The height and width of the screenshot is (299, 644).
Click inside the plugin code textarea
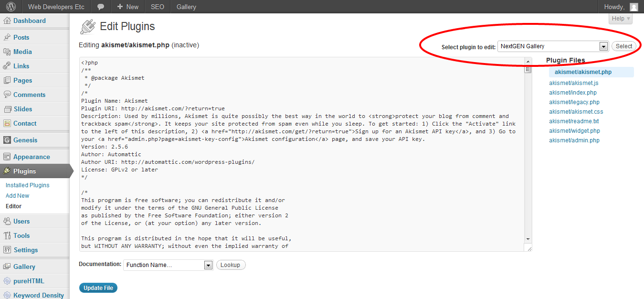click(302, 154)
